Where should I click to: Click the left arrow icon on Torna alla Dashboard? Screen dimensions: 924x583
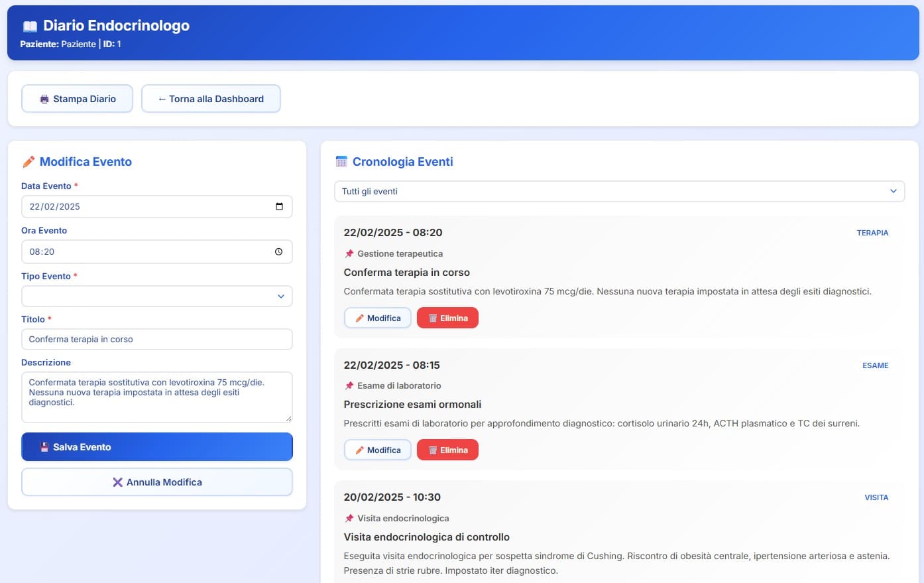[161, 98]
